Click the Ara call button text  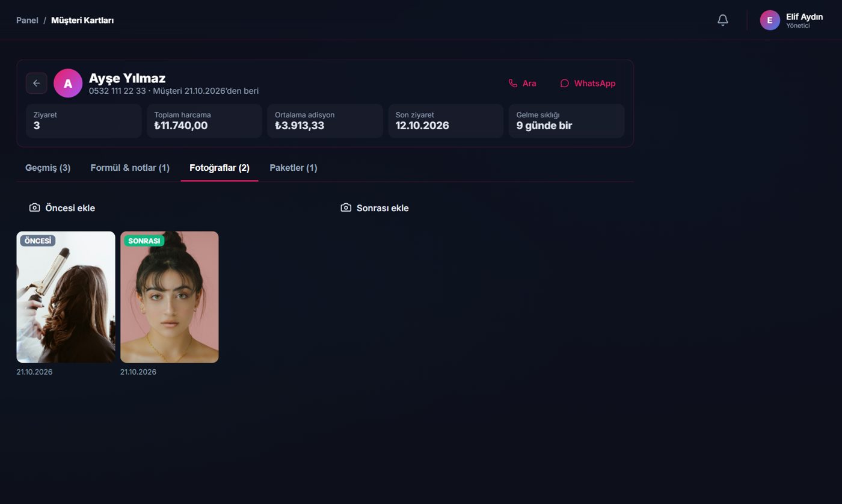point(529,84)
